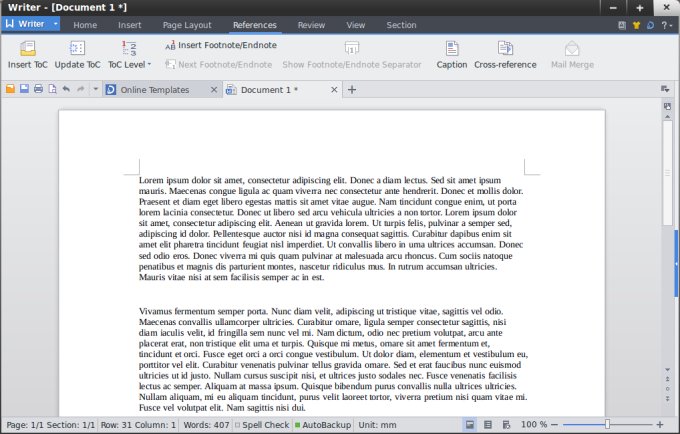Image resolution: width=680 pixels, height=434 pixels.
Task: Click the yellow skin shirt icon
Action: coord(636,25)
